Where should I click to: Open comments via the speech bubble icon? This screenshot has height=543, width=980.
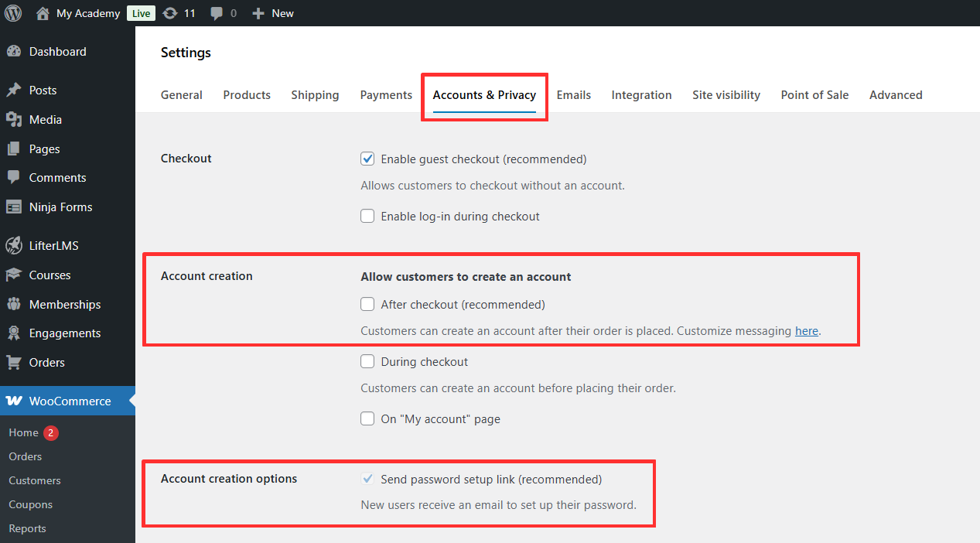(x=217, y=13)
